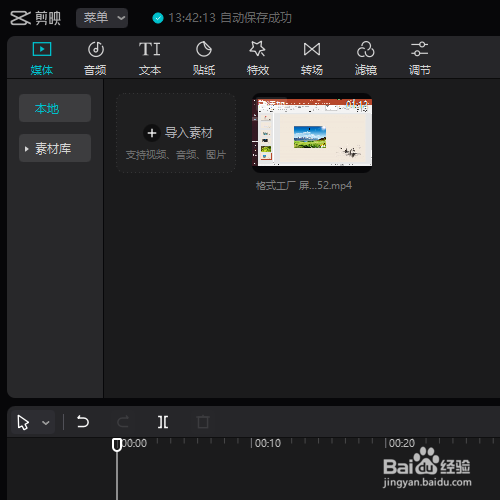Open the 贴纸 stickers tab
Screen dimensions: 500x500
coord(204,58)
